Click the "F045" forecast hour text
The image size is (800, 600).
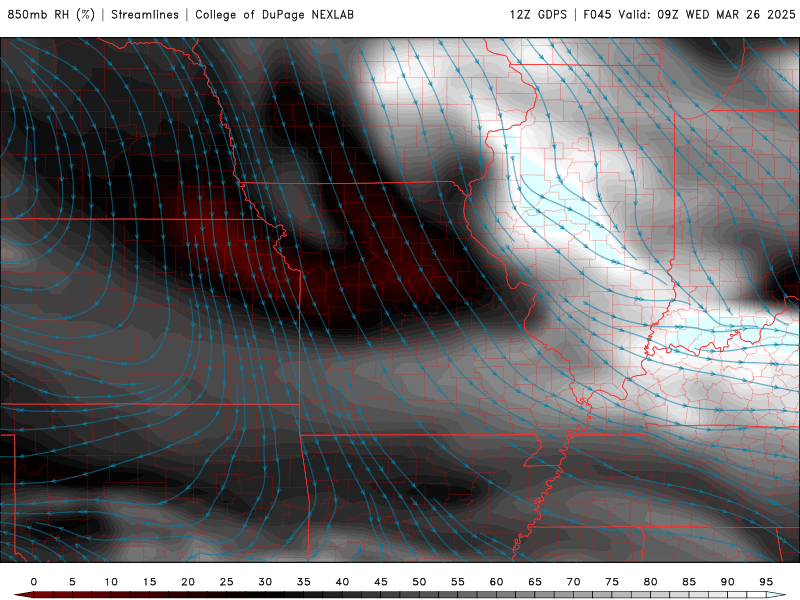point(597,15)
